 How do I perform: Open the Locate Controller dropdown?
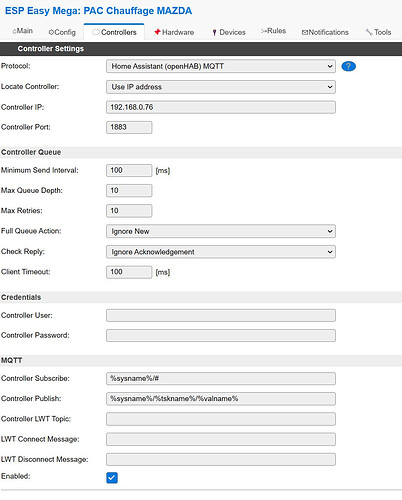coord(221,87)
